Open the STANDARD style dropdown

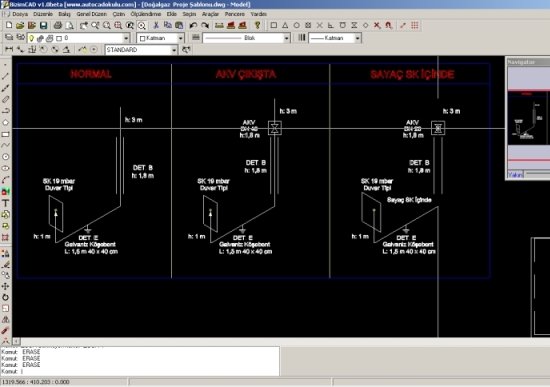(x=141, y=50)
